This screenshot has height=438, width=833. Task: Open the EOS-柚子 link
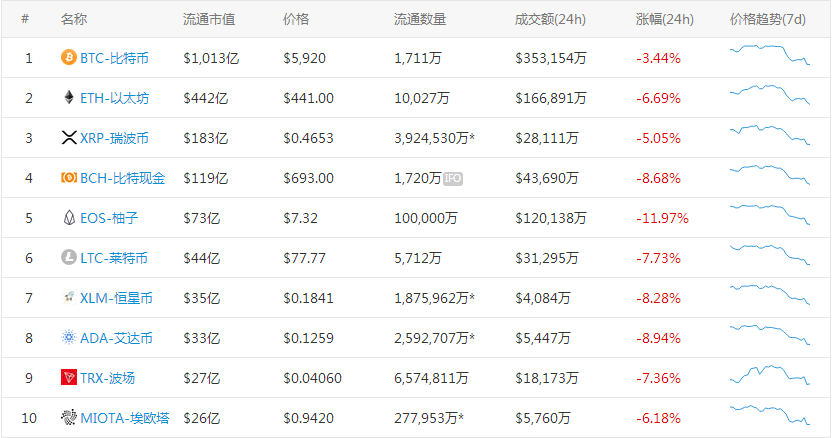click(x=109, y=218)
